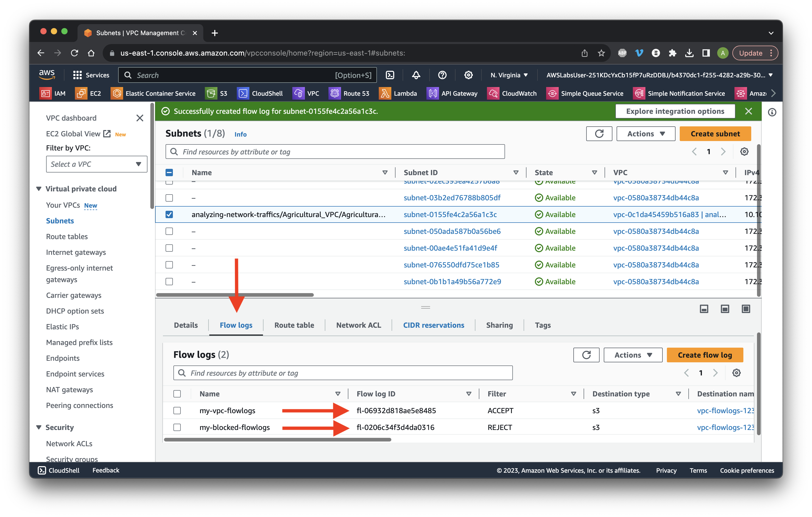Toggle the select-all subnets checkbox

coord(169,173)
